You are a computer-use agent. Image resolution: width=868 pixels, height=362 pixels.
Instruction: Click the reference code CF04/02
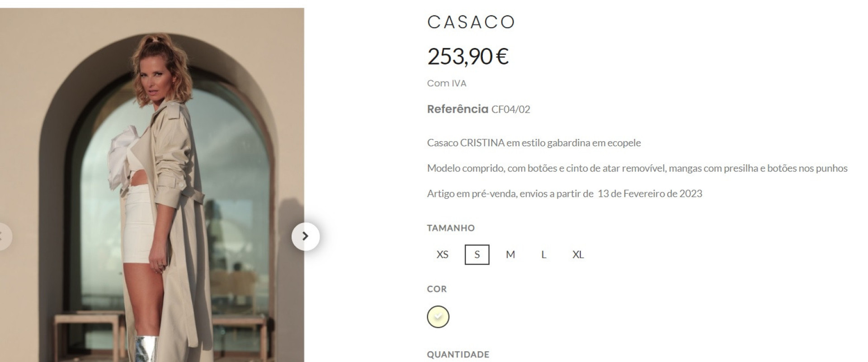pyautogui.click(x=511, y=110)
